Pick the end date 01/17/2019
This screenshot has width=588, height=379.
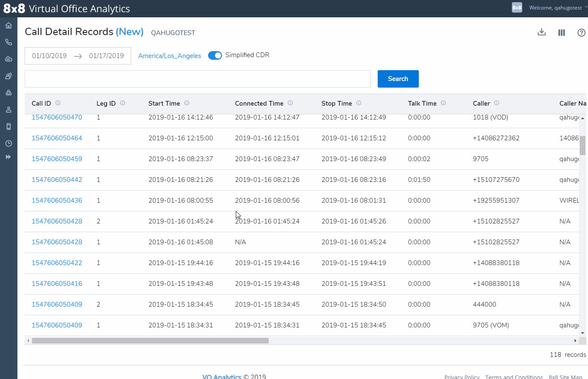106,56
